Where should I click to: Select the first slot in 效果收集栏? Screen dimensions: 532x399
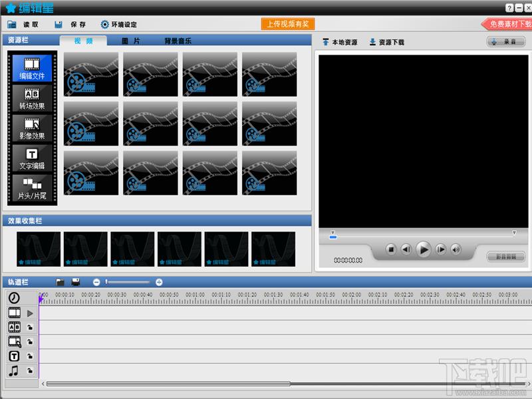[x=39, y=249]
